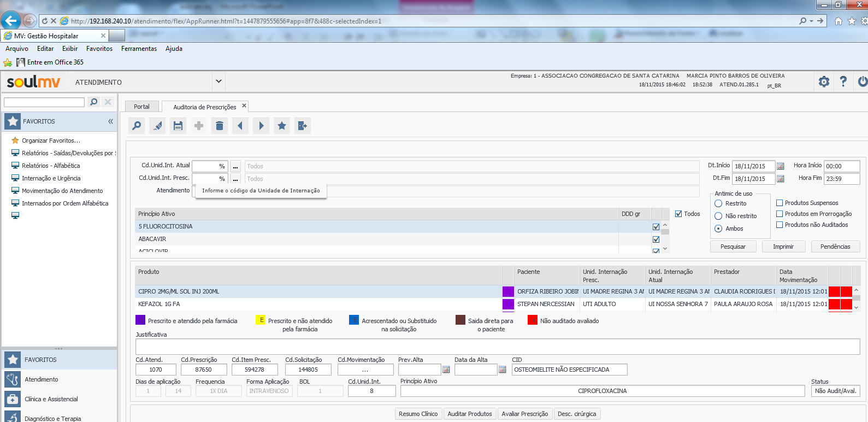Screen dimensions: 868x422
Task: Click the soulmv power logout icon
Action: point(863,81)
